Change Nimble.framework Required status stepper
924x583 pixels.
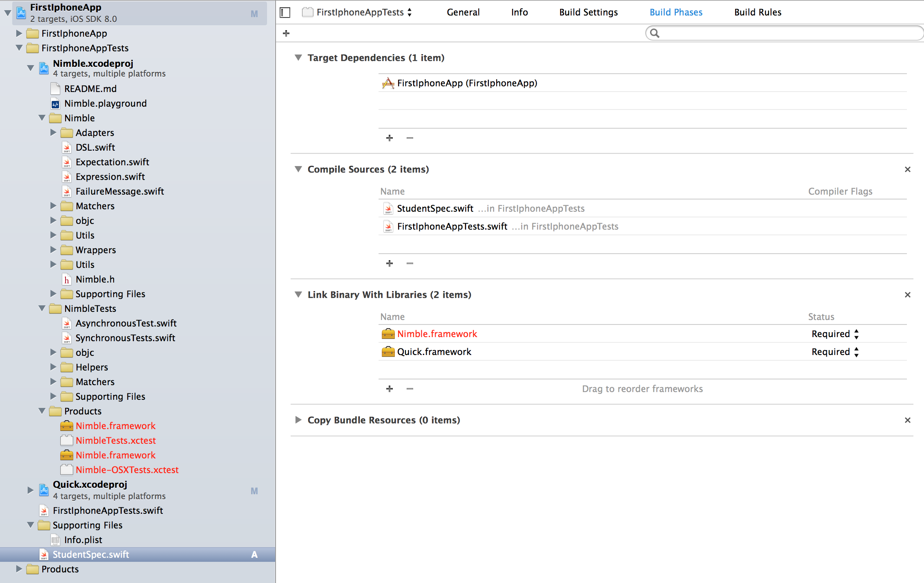[x=856, y=334]
